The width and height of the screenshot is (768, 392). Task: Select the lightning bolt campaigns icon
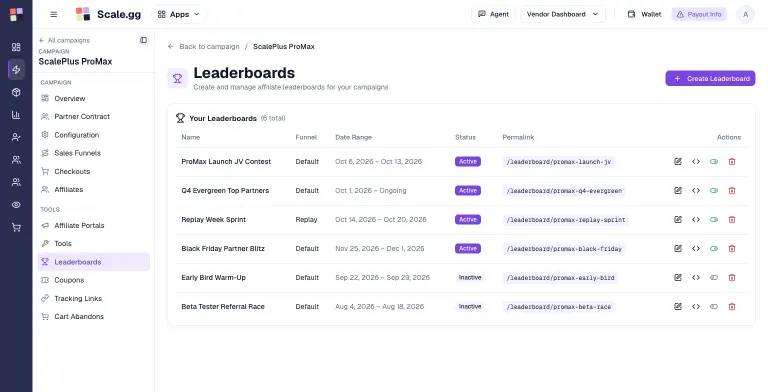(x=16, y=70)
